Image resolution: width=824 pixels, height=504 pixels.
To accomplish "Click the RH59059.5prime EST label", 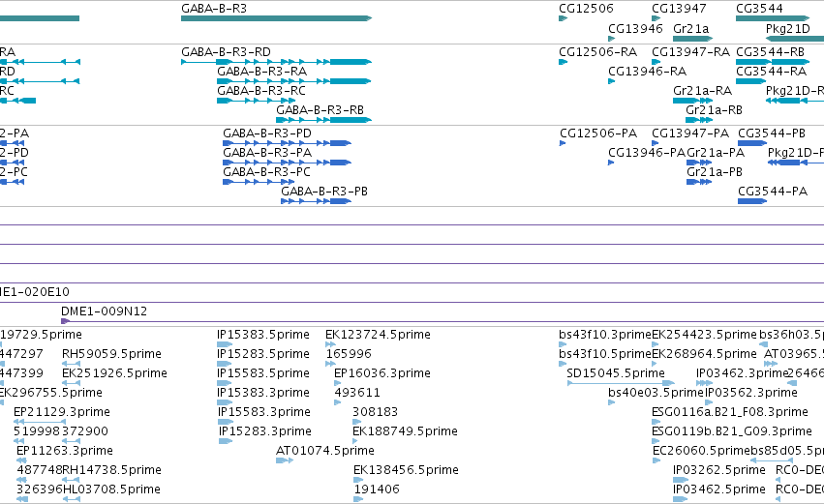I will click(111, 354).
